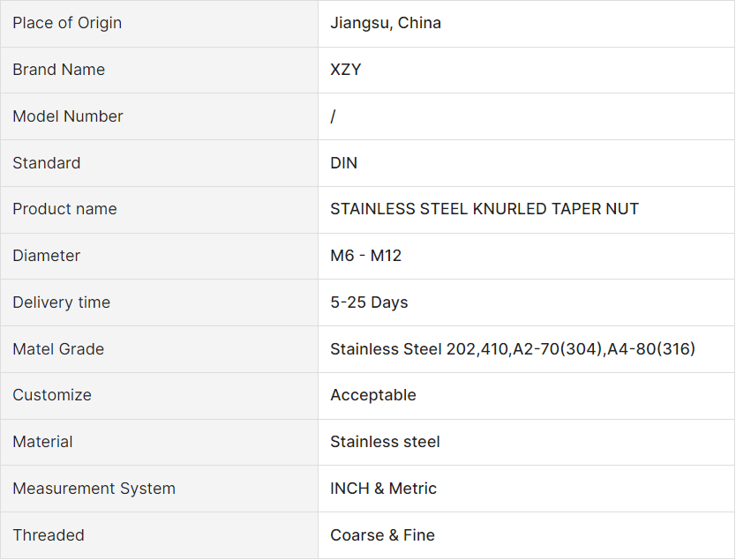Click the "INCH & Metric" value
The width and height of the screenshot is (736, 560).
[x=384, y=489]
